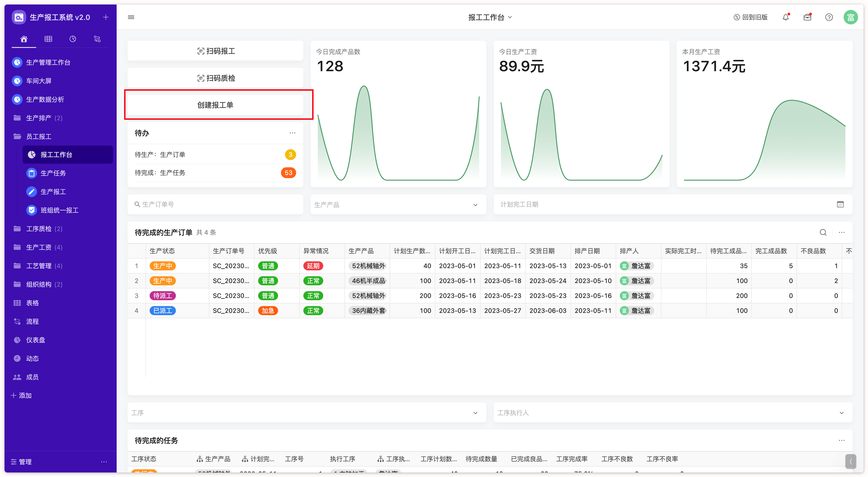868x477 pixels.
Task: Click 添加 at sidebar bottom
Action: point(21,396)
